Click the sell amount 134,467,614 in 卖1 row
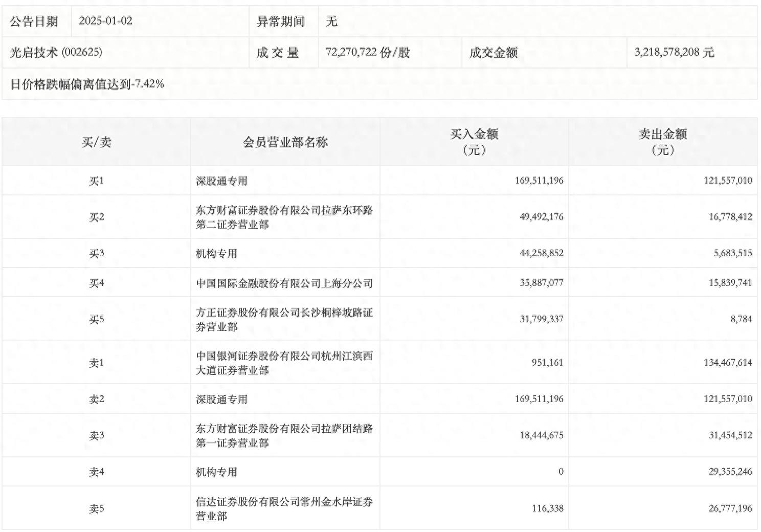The height and width of the screenshot is (532, 761). point(725,362)
